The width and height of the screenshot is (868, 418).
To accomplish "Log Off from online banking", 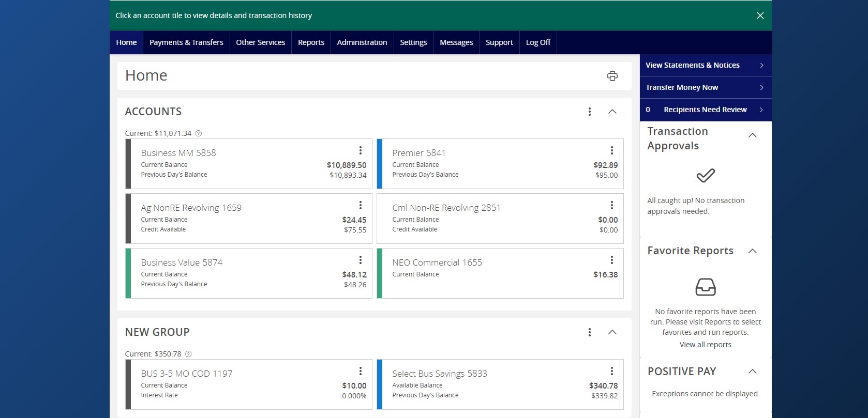I will (538, 42).
